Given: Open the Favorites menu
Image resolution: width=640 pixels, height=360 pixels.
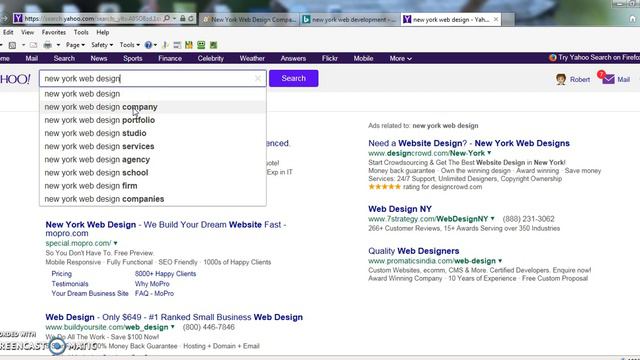Looking at the screenshot, I should click(53, 32).
